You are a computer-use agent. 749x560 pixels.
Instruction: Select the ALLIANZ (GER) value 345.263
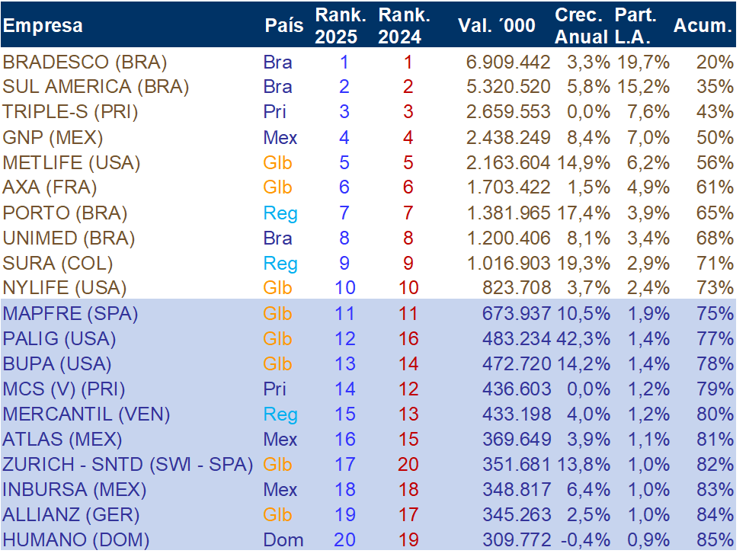517,514
